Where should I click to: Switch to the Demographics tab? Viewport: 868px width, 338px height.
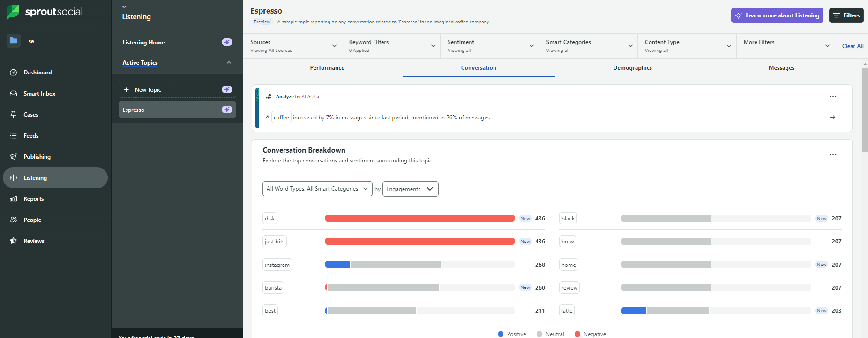632,68
